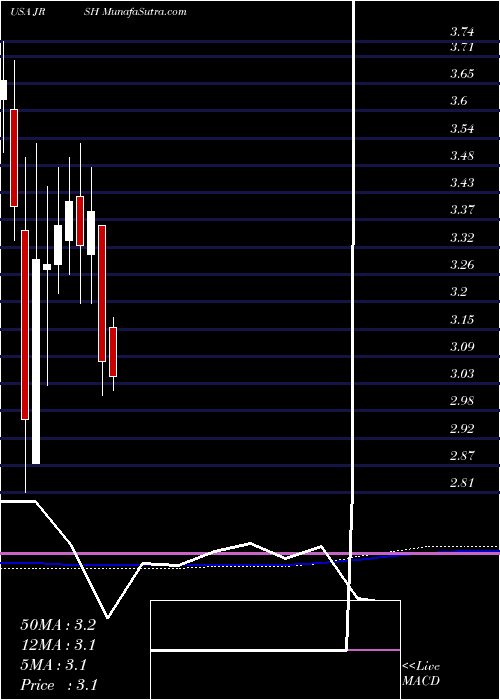The height and width of the screenshot is (700, 500).
Task: Click the 3.32 price level label
Action: coord(462,237)
